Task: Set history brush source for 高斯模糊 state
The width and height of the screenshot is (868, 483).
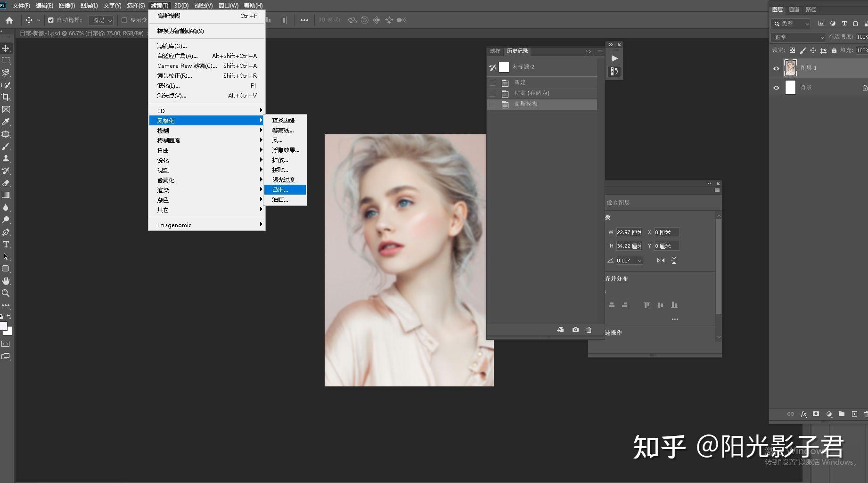Action: point(492,104)
